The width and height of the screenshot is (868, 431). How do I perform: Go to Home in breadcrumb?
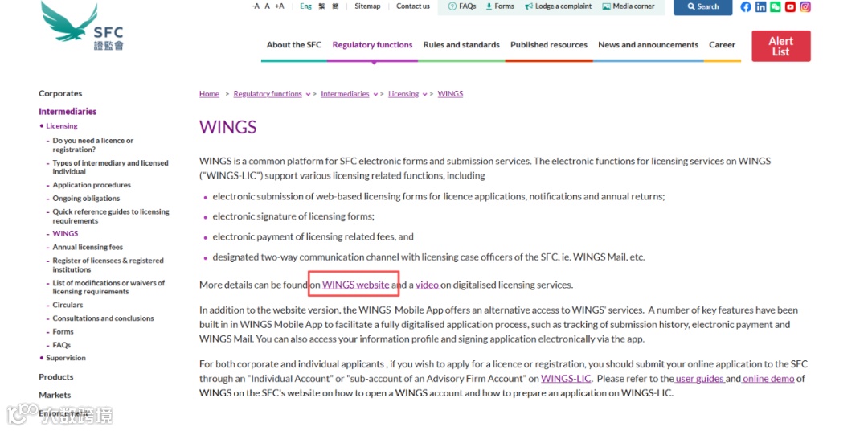point(209,93)
